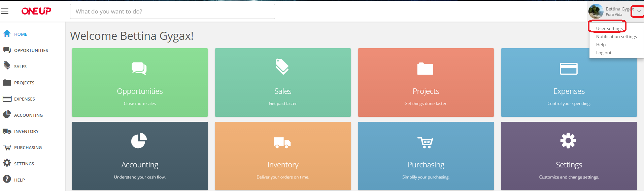Click the truck icon on Inventory tile
The width and height of the screenshot is (644, 191).
tap(282, 143)
